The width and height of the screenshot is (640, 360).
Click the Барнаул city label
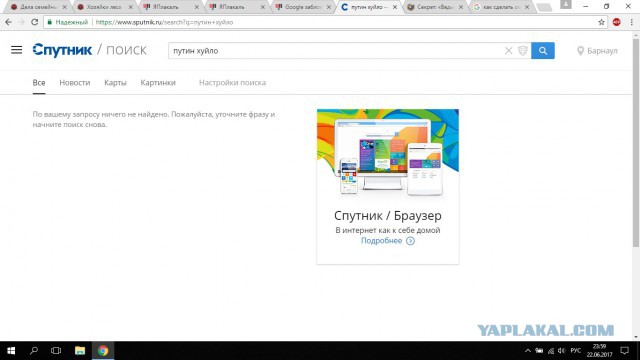pyautogui.click(x=602, y=51)
